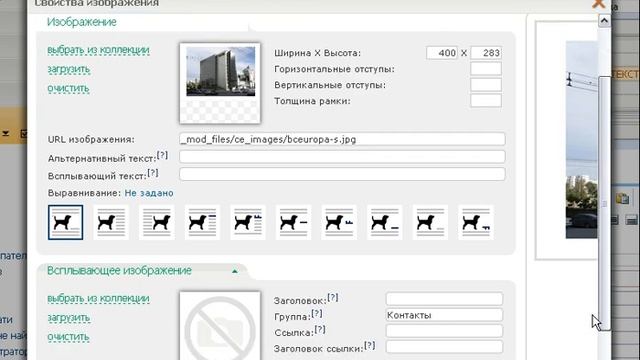Click 'очистить' in Изображение section
Viewport: 640px width, 360px height.
coord(68,88)
